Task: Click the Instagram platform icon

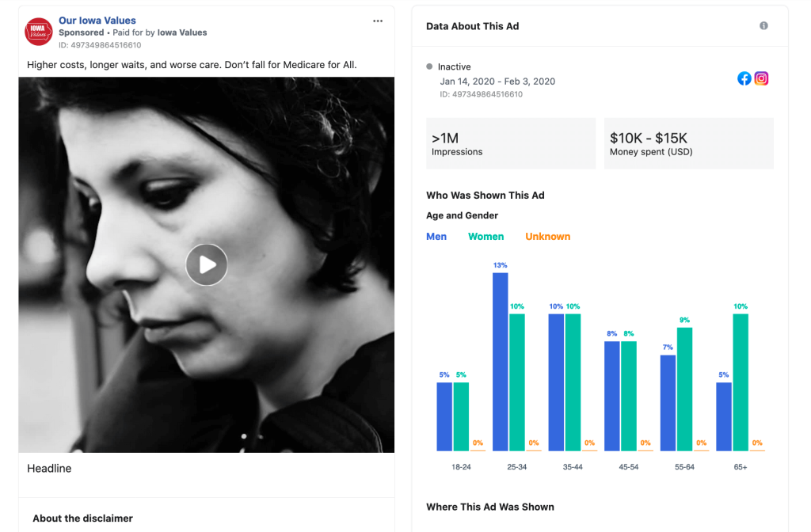Action: [x=761, y=78]
